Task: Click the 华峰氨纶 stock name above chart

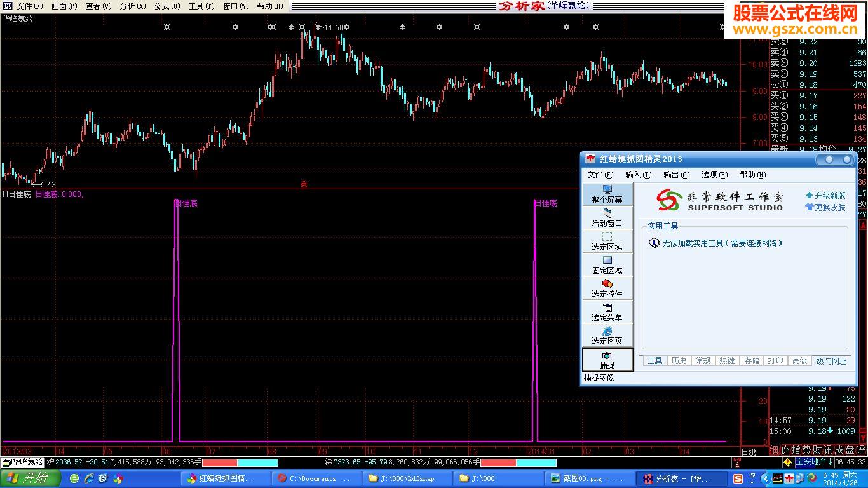Action: click(x=18, y=18)
